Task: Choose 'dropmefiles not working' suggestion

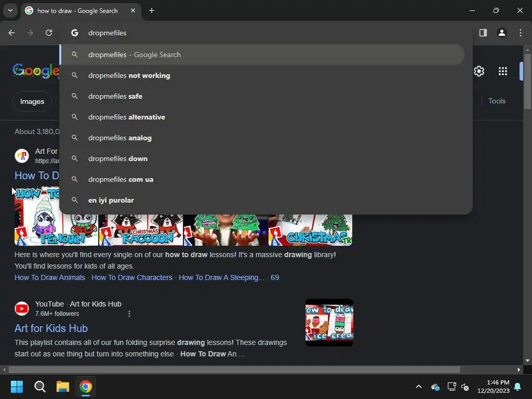Action: [x=262, y=75]
